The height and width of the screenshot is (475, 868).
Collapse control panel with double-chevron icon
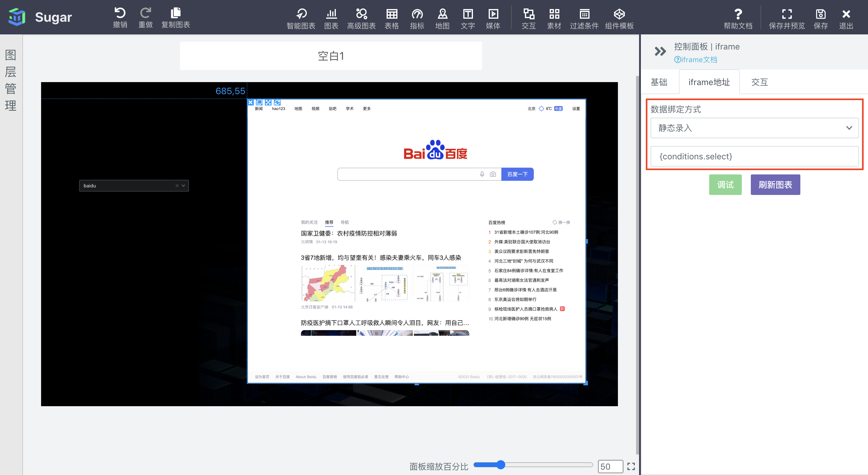coord(660,51)
